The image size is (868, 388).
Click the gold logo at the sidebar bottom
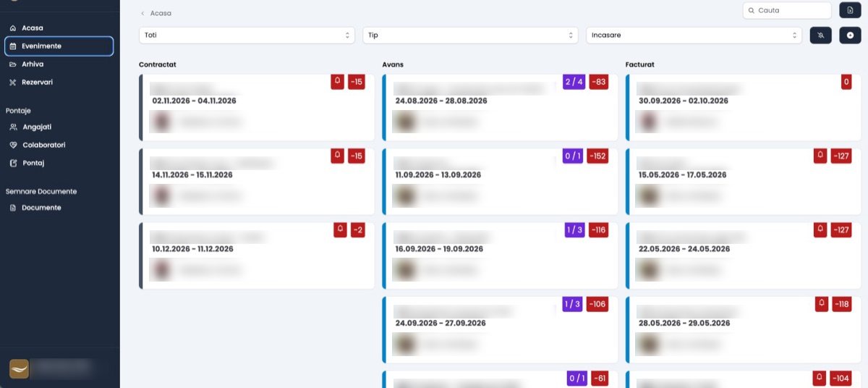point(20,368)
